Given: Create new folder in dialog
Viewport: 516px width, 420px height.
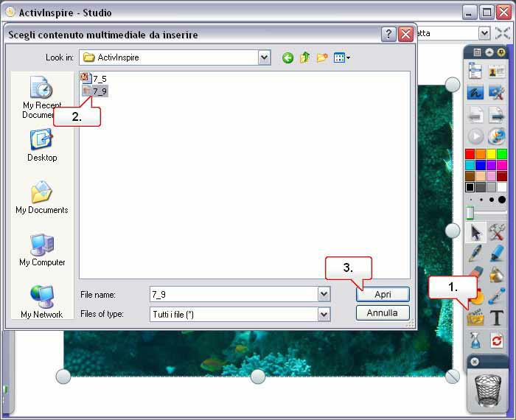Looking at the screenshot, I should coord(322,58).
